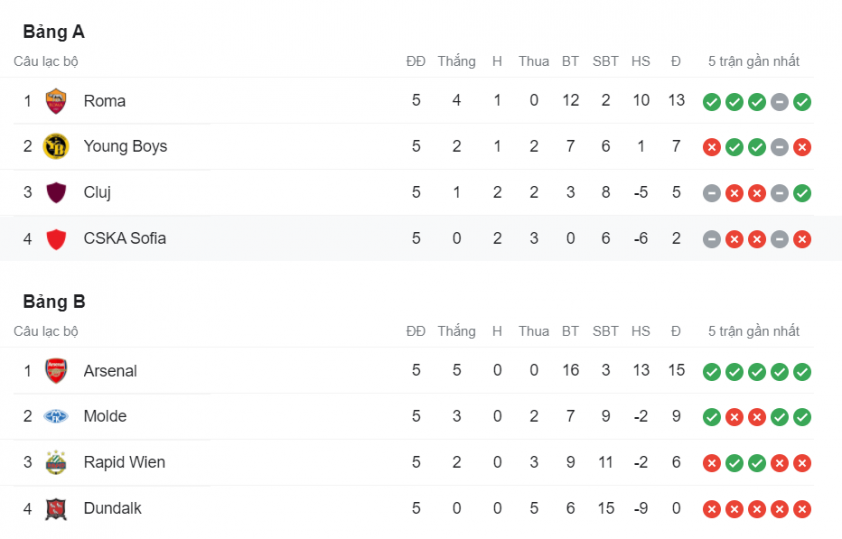Click the CSKA Sofia red shield icon
This screenshot has width=842, height=539.
click(x=56, y=239)
